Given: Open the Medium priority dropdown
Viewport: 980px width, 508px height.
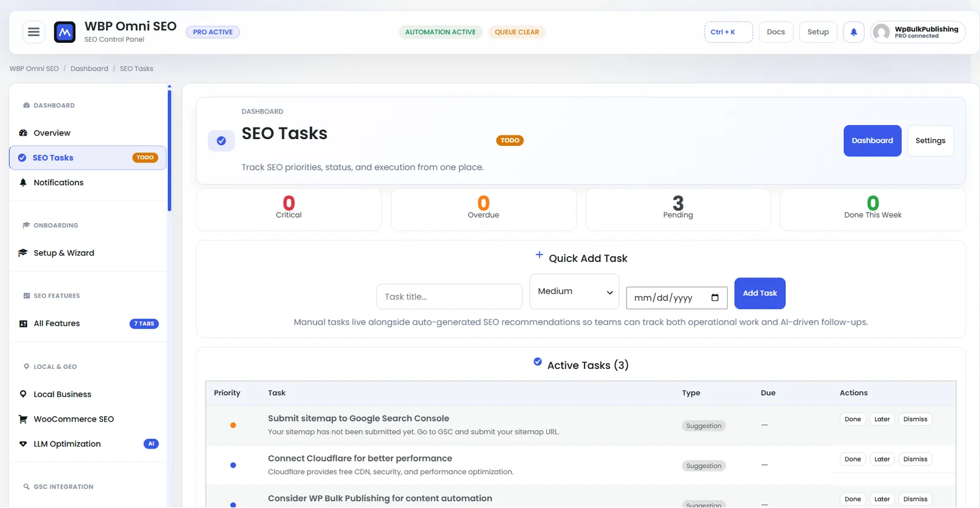Looking at the screenshot, I should pos(575,292).
